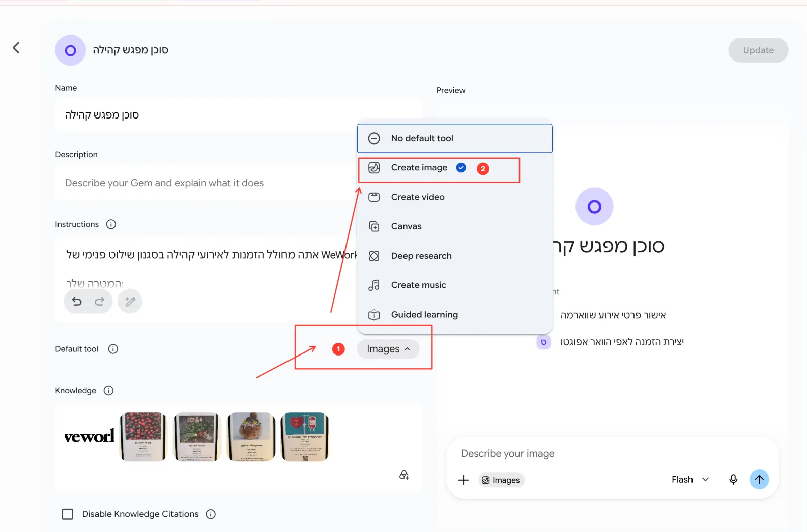807x532 pixels.
Task: Click the second suggested prompt in preview
Action: pos(622,342)
